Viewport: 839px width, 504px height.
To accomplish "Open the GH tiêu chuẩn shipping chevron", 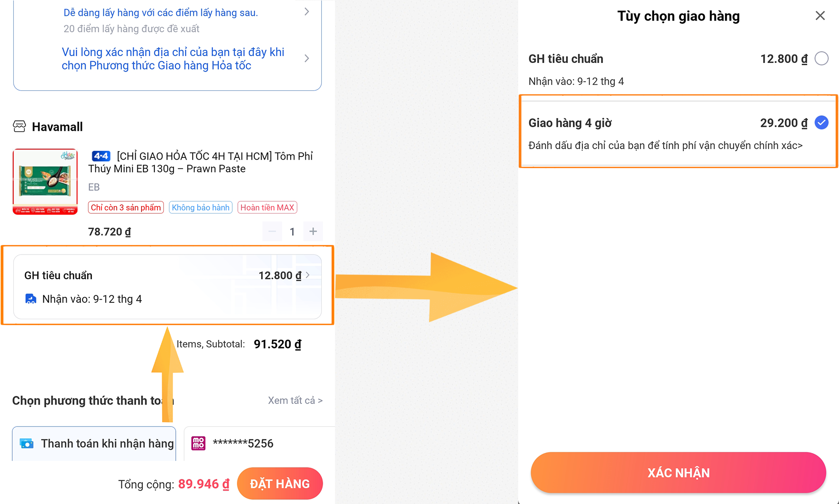I will 308,275.
